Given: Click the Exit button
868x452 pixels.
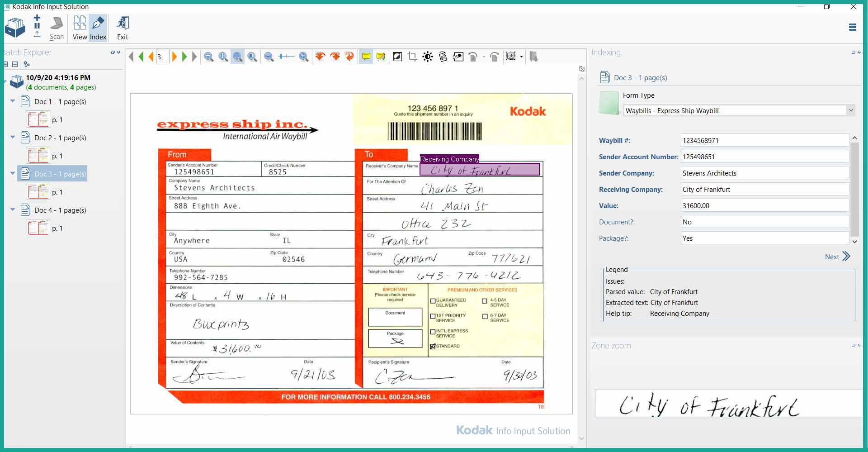Looking at the screenshot, I should click(122, 26).
